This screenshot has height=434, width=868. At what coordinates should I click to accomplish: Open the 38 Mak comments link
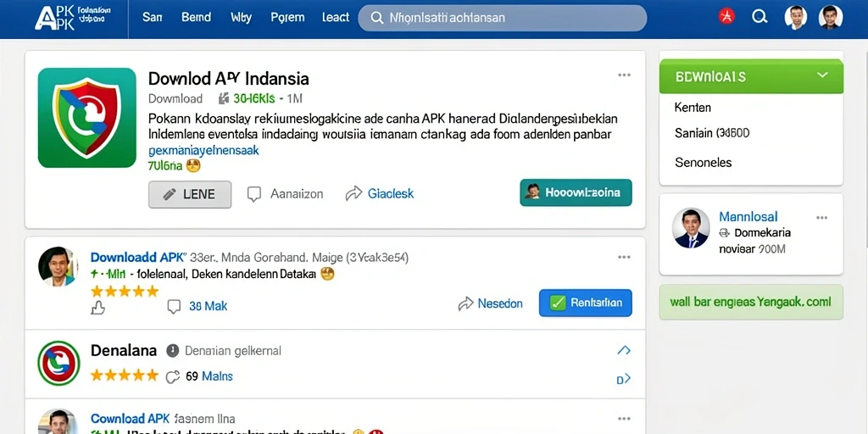209,306
